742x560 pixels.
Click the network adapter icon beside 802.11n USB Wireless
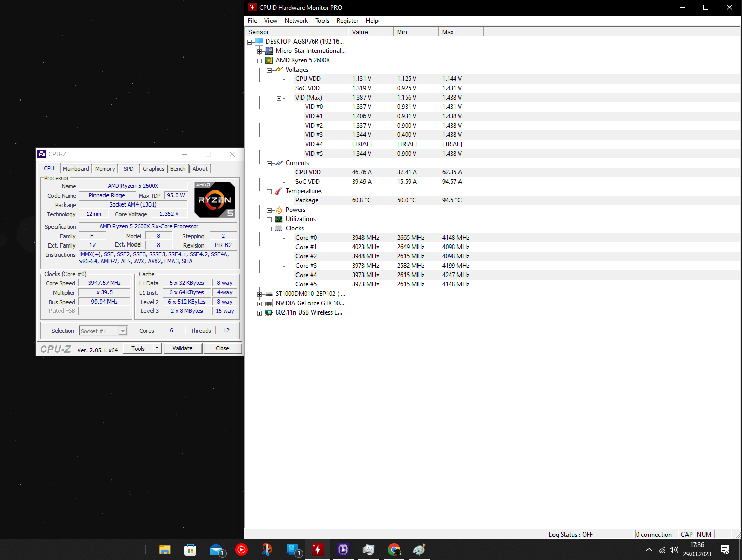[x=269, y=312]
